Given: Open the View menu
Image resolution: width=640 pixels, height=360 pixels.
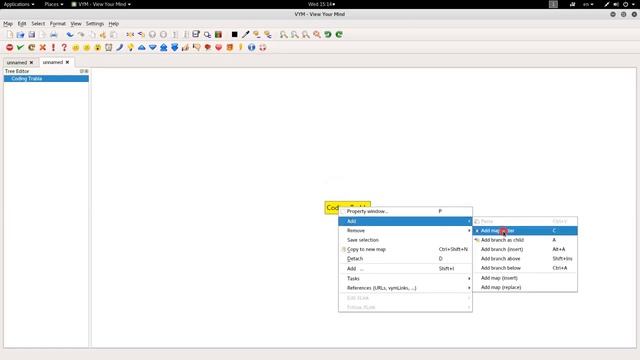Looking at the screenshot, I should (76, 24).
